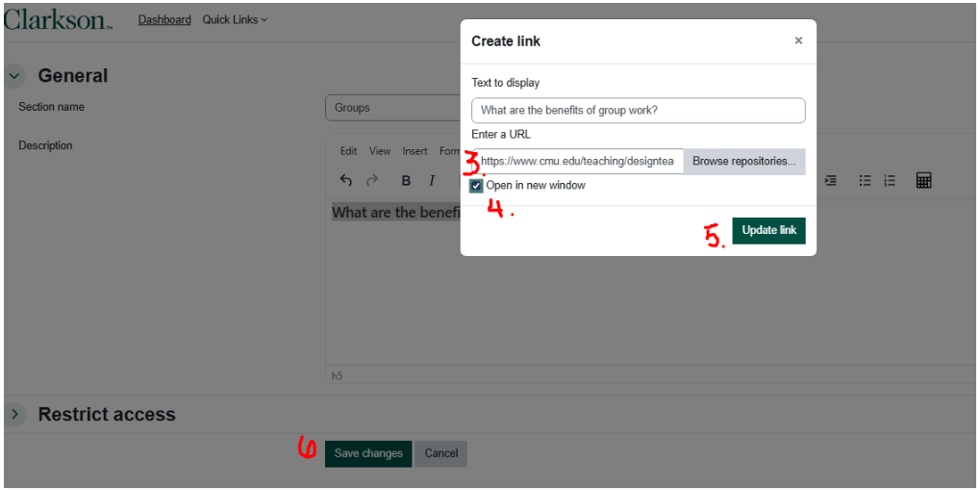Click the Section name Groups field
This screenshot has width=980, height=490.
click(x=392, y=108)
